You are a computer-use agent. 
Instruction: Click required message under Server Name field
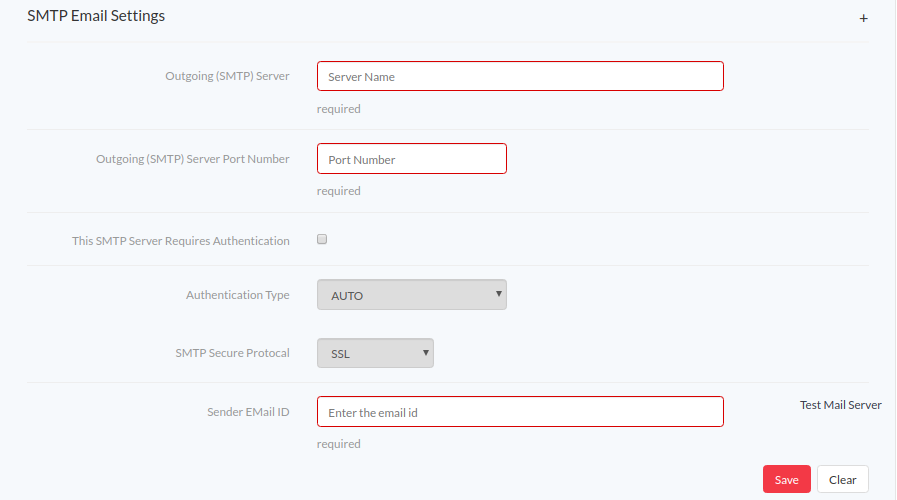click(339, 109)
